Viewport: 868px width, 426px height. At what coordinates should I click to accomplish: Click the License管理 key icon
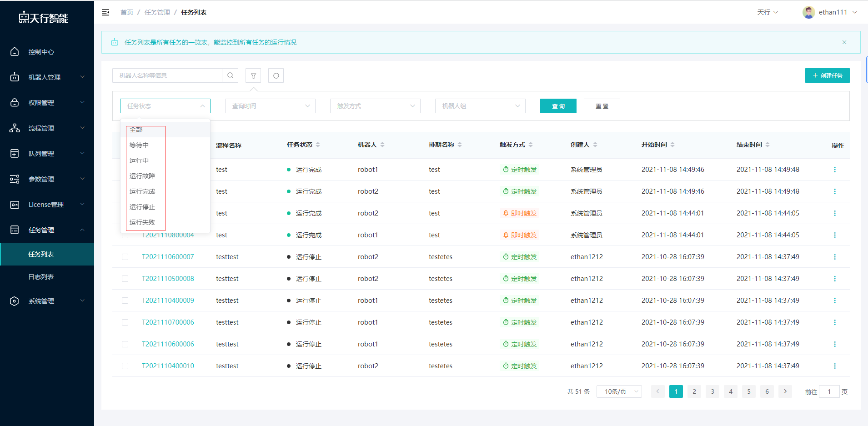[15, 205]
